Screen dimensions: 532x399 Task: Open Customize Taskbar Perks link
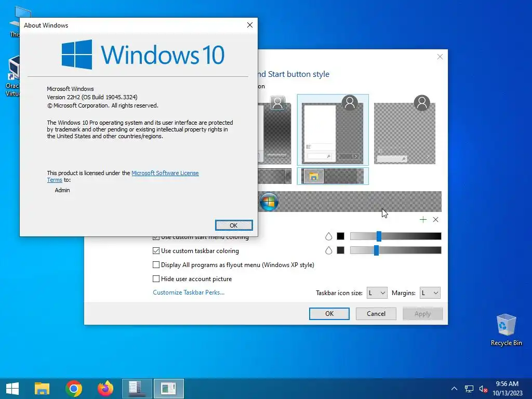[189, 292]
